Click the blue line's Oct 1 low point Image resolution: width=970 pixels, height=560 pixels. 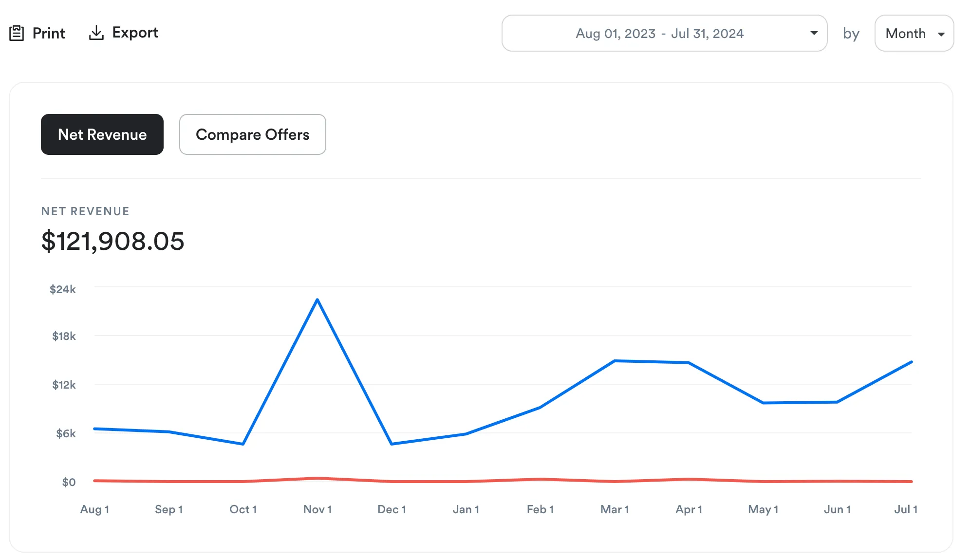click(x=243, y=444)
